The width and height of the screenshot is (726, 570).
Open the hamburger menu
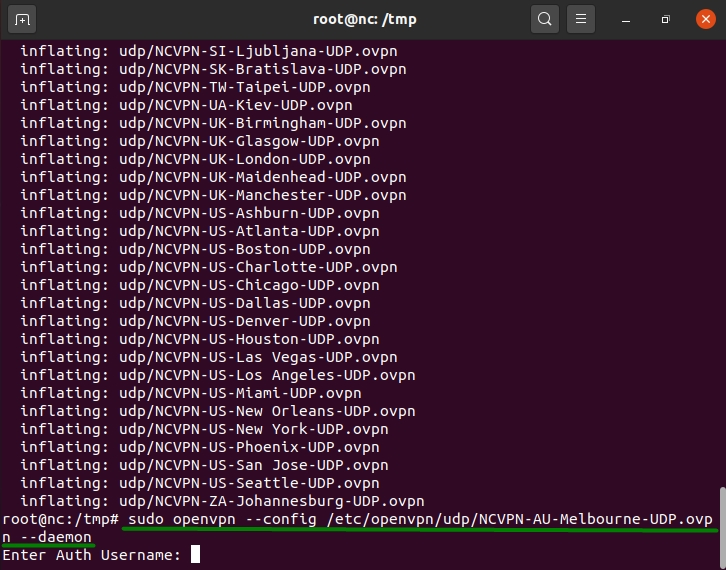click(581, 19)
